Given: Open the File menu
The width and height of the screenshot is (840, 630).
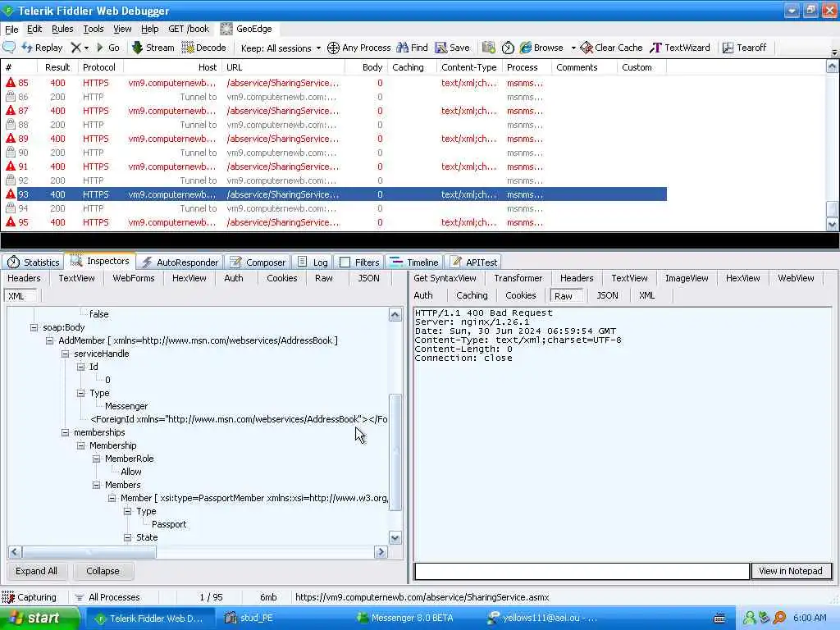Looking at the screenshot, I should pos(11,29).
